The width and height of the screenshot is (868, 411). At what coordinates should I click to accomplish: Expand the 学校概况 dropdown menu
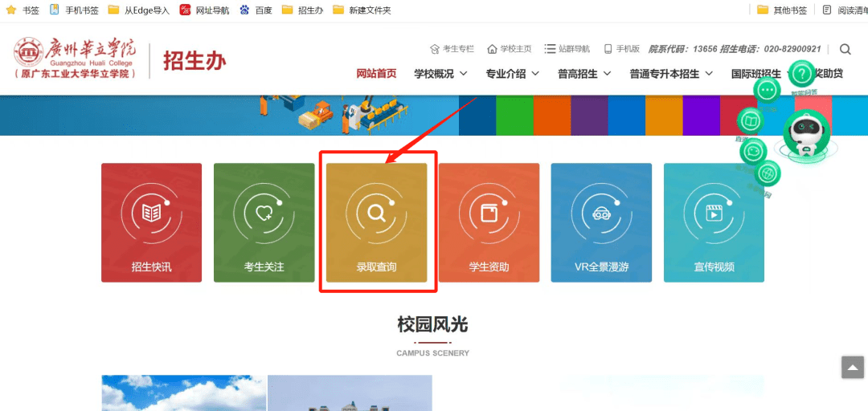[x=440, y=74]
